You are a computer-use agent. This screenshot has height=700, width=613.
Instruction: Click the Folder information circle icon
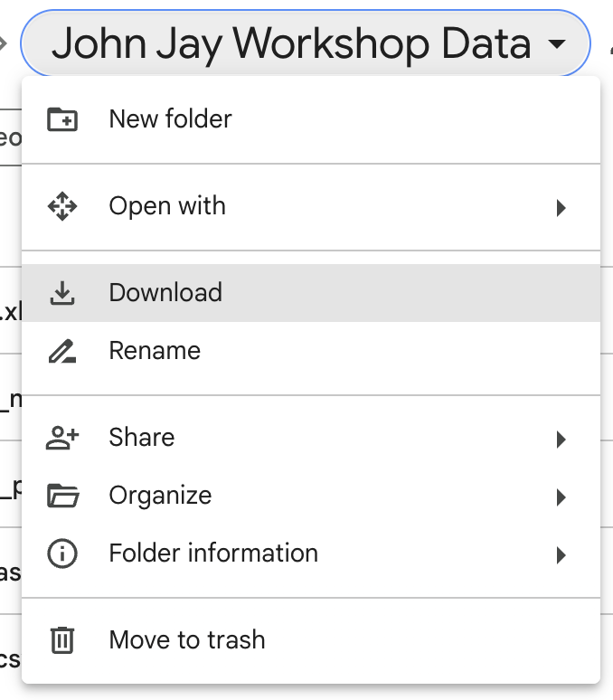coord(62,553)
